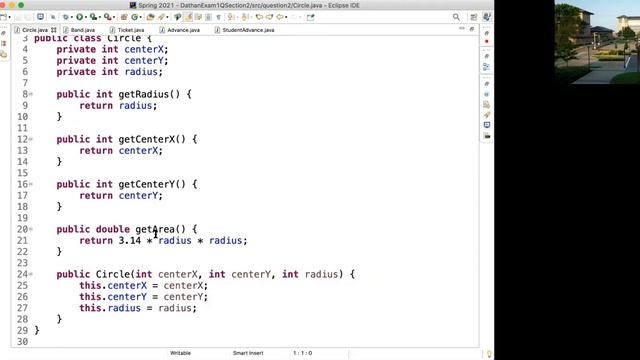Click the magnifier Search icon at top right
Screen dimensions: 640x360
pos(456,17)
